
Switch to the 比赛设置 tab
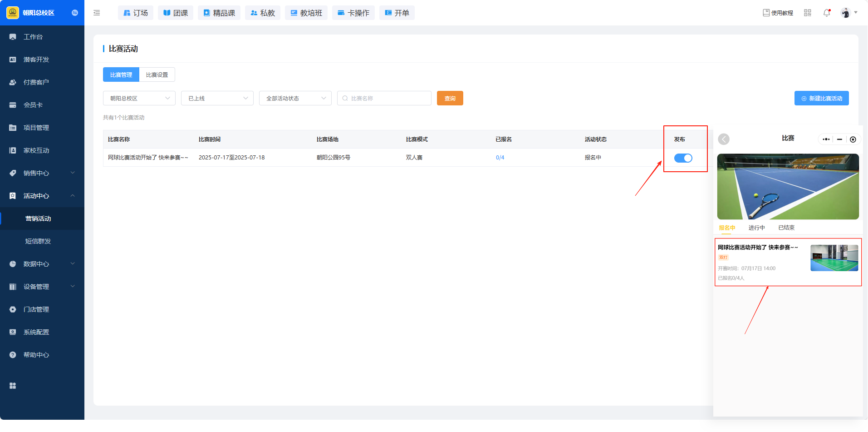(x=157, y=74)
